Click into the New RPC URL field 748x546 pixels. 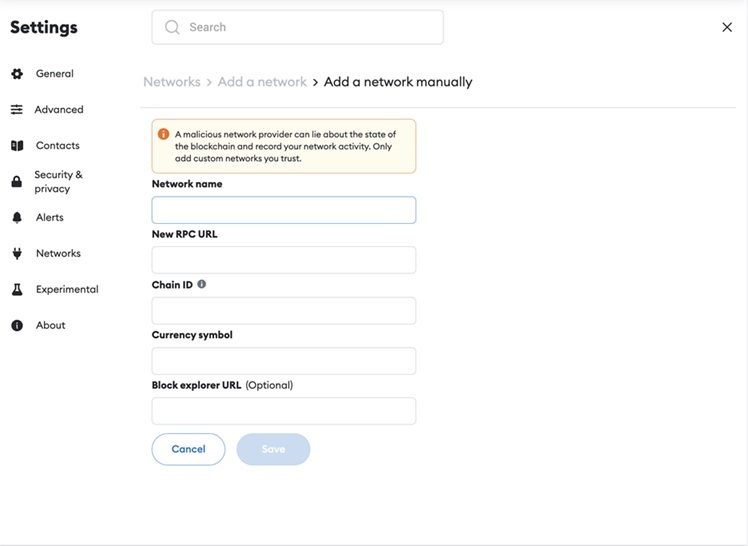(x=284, y=260)
